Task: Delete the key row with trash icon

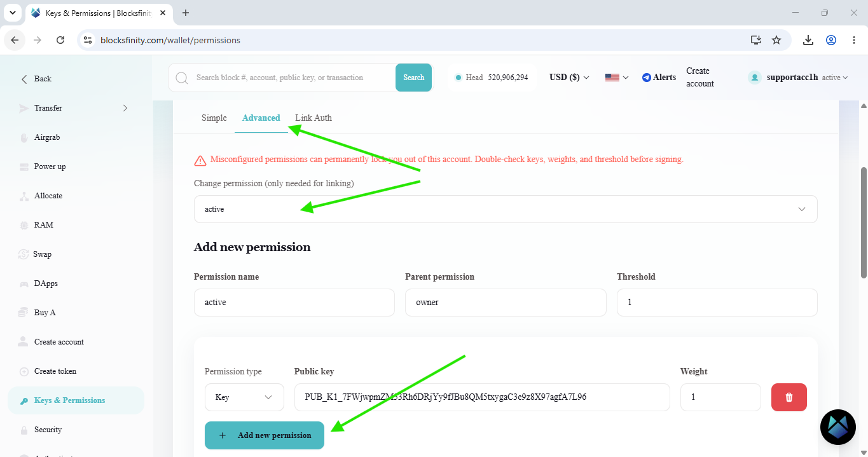Action: pos(789,397)
